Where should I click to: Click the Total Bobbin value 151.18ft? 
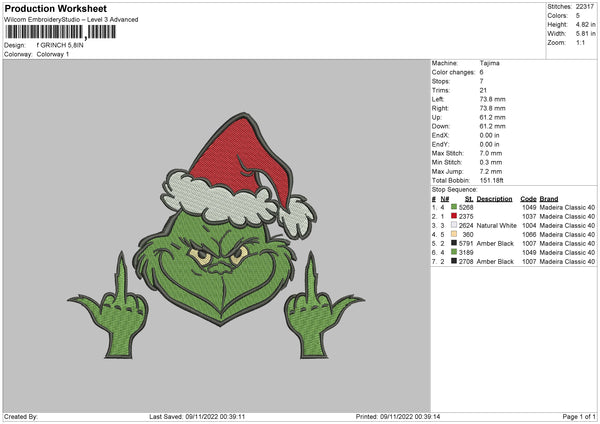point(492,180)
